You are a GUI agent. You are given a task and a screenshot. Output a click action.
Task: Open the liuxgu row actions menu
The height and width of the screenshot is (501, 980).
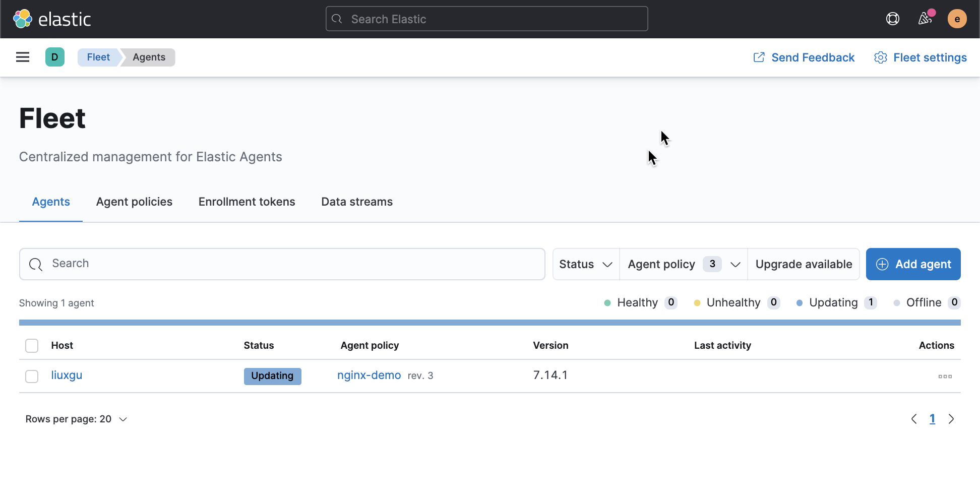[x=945, y=376]
